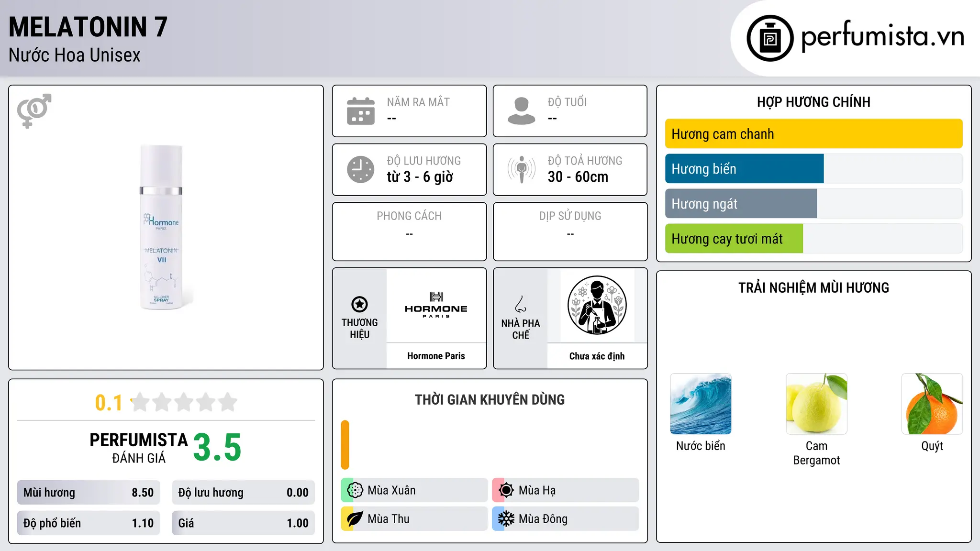Screen dimensions: 980x551
Task: Click the Hormone Paris brand logo
Action: tap(436, 305)
